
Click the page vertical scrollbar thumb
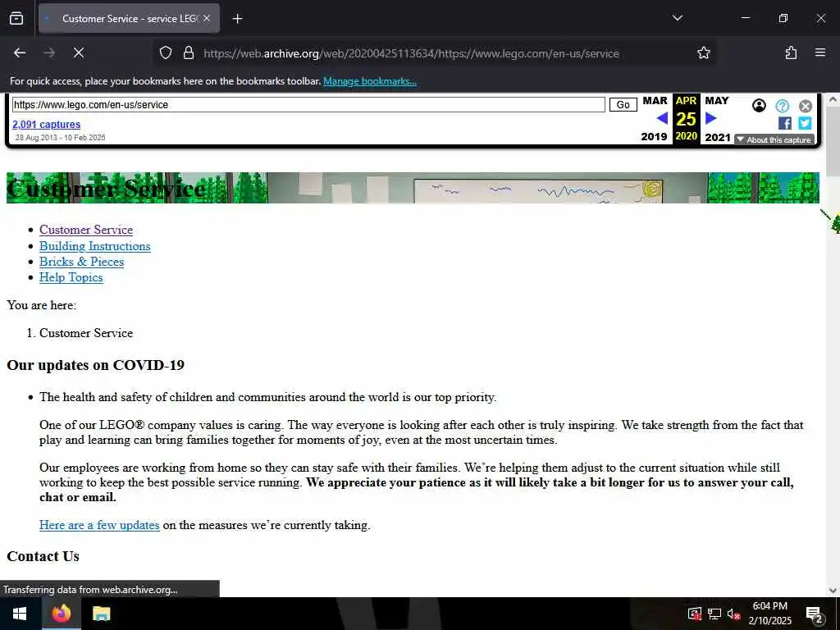point(833,142)
